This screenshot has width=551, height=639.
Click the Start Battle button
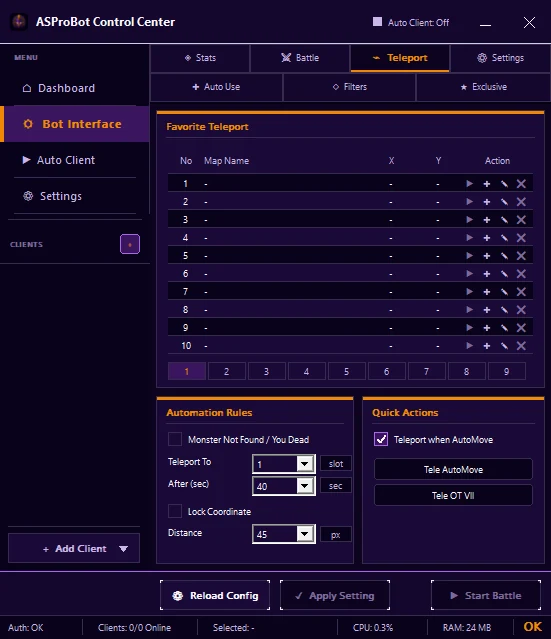pos(486,595)
